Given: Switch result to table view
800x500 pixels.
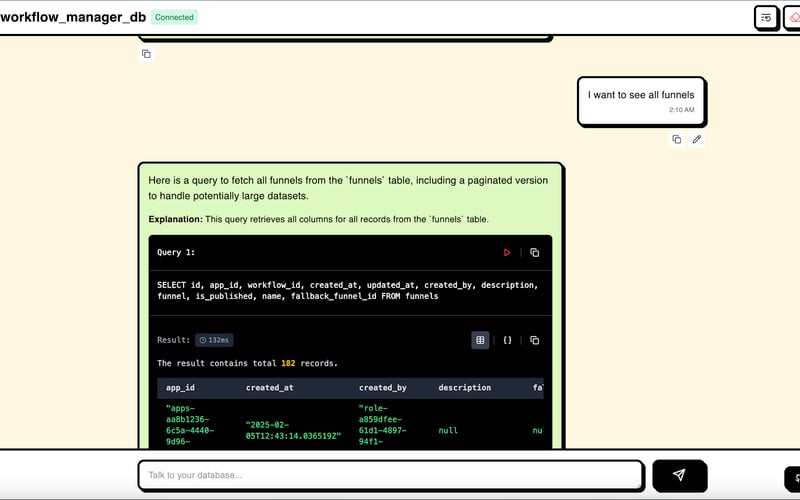Looking at the screenshot, I should tap(480, 340).
